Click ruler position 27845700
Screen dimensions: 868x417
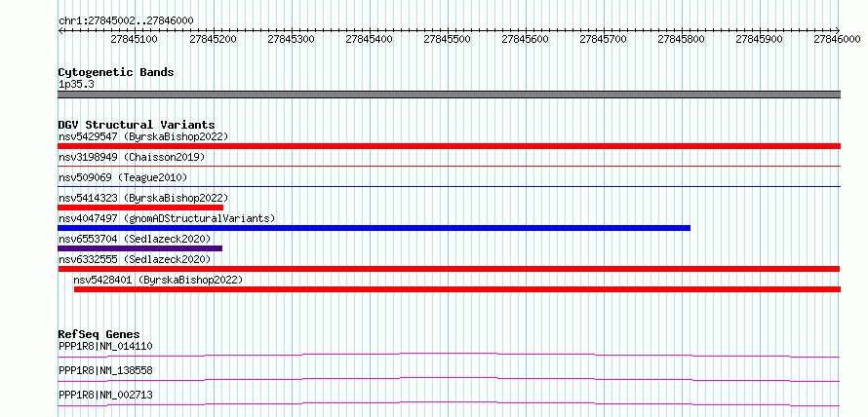click(604, 40)
